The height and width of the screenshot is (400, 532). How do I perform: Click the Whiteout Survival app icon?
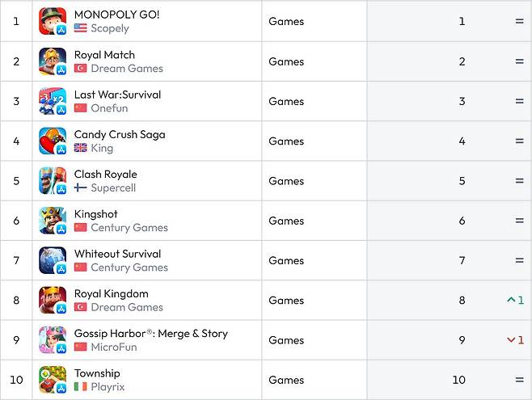(53, 260)
